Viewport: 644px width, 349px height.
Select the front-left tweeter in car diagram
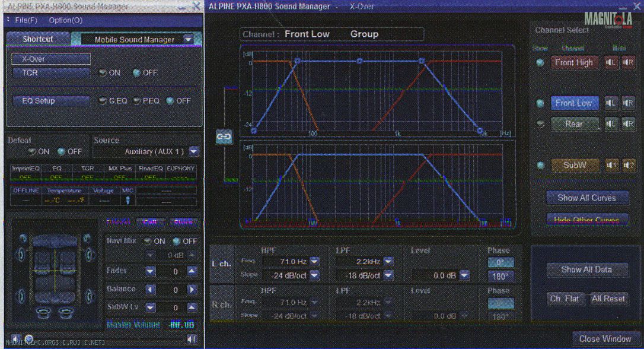(23, 238)
